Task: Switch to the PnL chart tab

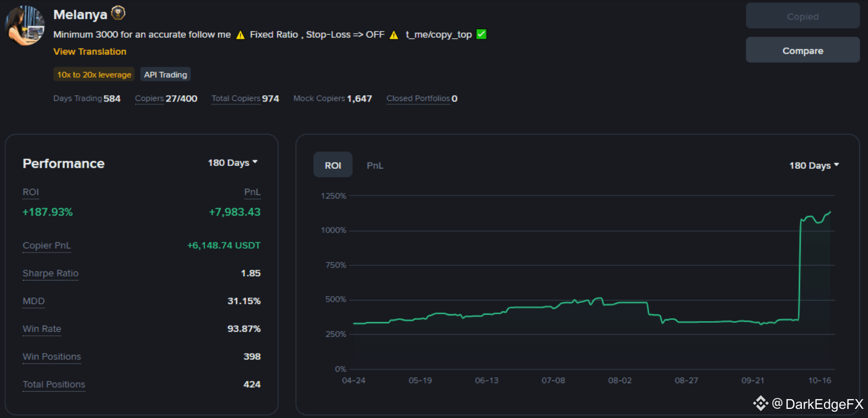Action: click(x=374, y=165)
